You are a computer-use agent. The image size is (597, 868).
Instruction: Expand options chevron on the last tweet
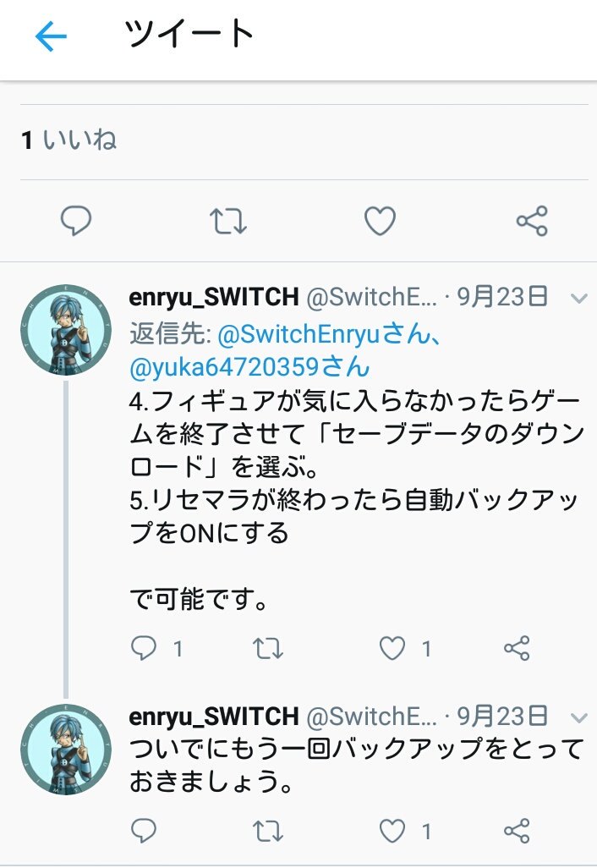pos(578,718)
